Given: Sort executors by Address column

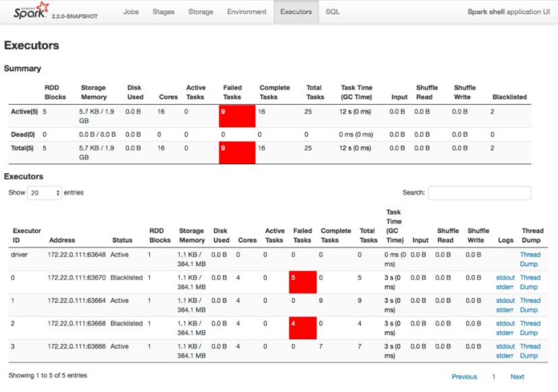Looking at the screenshot, I should (x=62, y=240).
